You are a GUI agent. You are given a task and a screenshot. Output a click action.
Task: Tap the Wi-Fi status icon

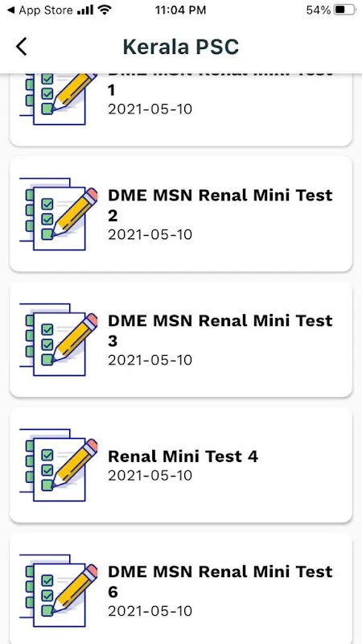pos(105,10)
